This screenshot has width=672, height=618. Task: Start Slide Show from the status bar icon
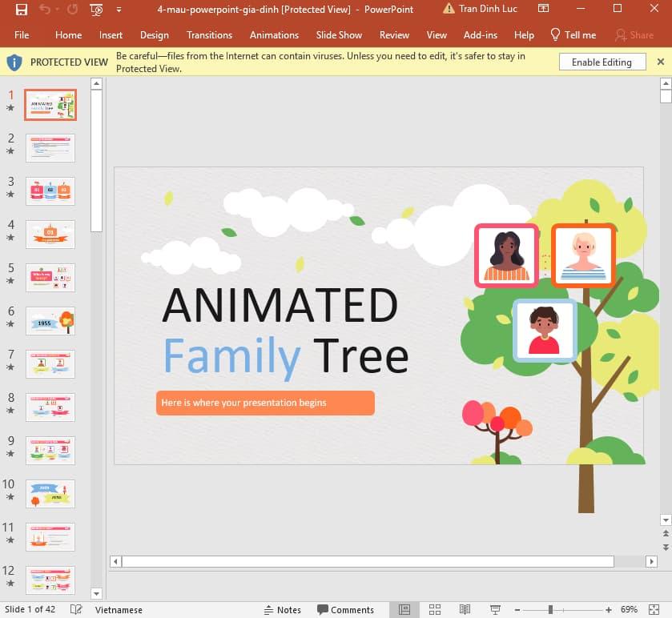(496, 609)
